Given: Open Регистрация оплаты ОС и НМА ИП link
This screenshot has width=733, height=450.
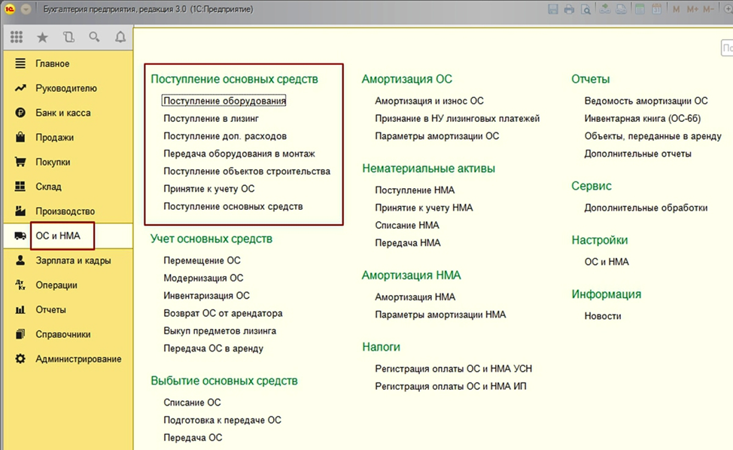Looking at the screenshot, I should click(x=451, y=386).
